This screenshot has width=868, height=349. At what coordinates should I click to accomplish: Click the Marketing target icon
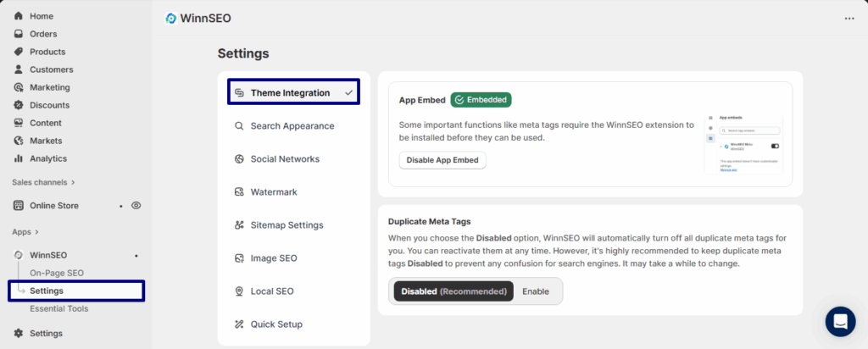click(19, 87)
